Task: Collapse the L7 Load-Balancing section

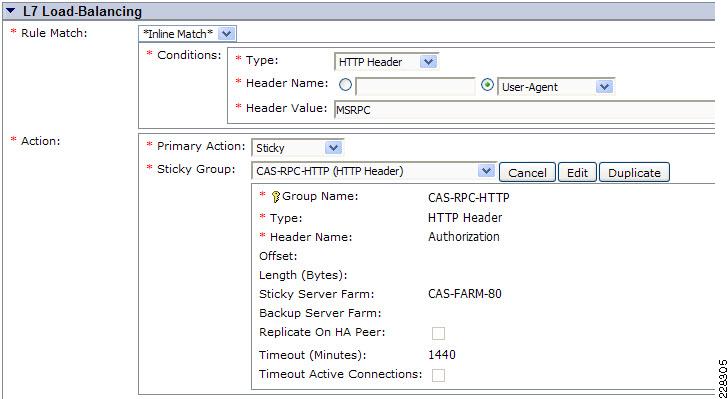Action: (x=11, y=11)
